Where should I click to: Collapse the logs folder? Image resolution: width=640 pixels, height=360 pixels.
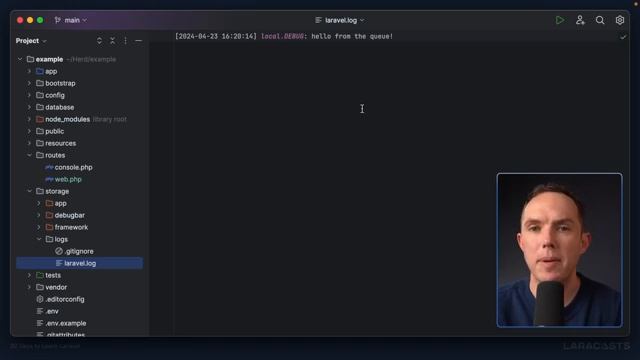[x=39, y=239]
